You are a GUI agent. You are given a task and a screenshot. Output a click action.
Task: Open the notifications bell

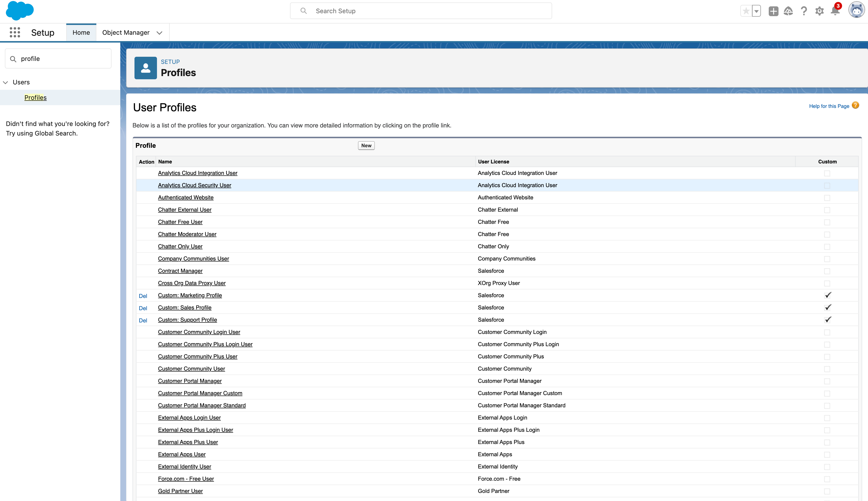835,11
